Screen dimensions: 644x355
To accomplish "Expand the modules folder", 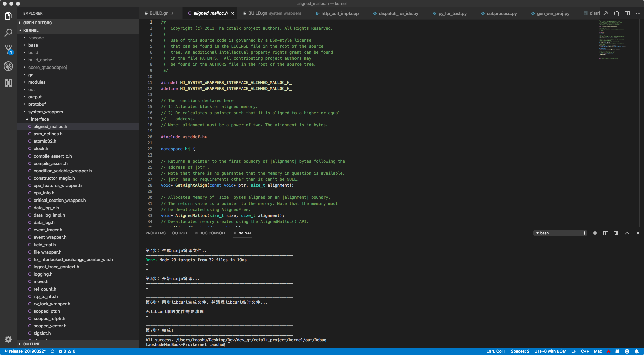I will pos(37,82).
